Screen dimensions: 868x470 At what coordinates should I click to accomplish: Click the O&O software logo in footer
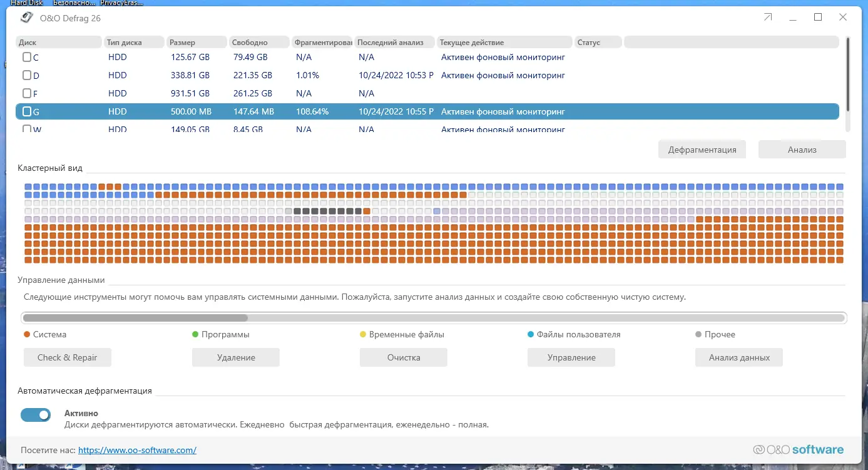(x=799, y=449)
